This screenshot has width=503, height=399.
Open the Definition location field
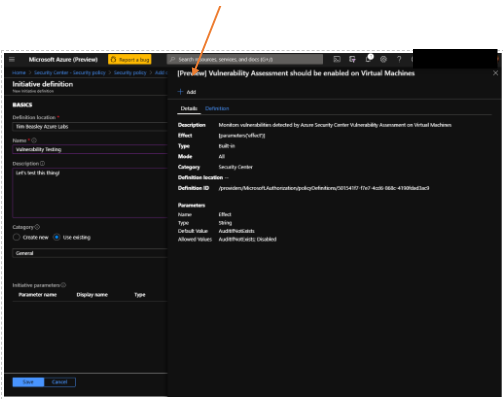point(90,127)
